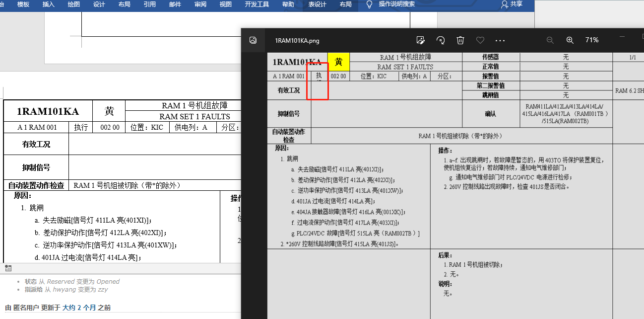Open the 插入 ribbon tab
Screen dimensions: 644x319
coord(49,4)
